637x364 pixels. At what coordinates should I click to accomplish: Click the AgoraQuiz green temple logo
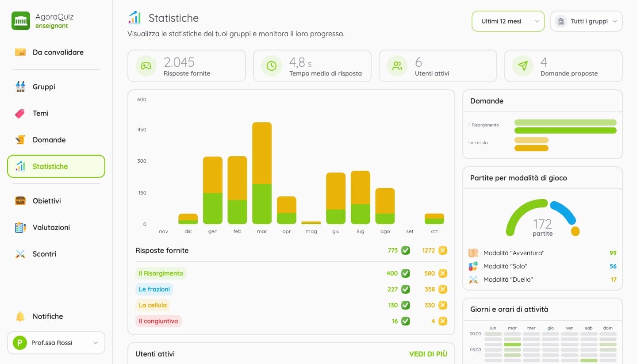tap(21, 21)
